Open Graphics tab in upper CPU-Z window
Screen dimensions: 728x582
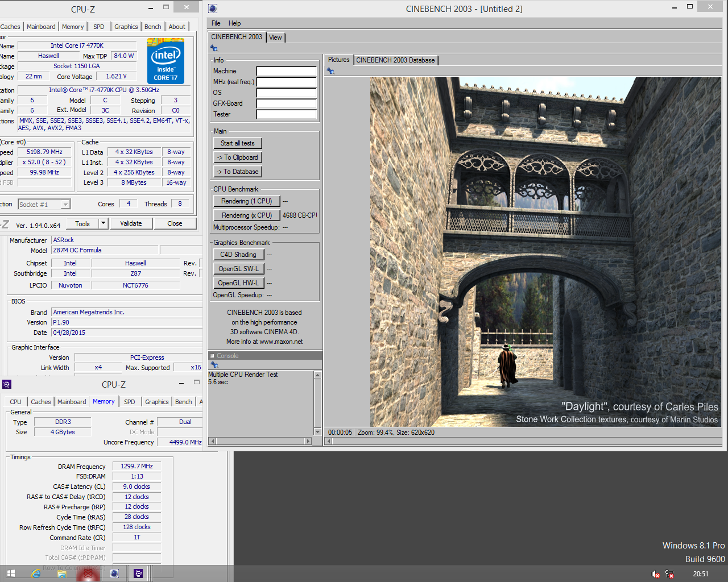pyautogui.click(x=126, y=27)
